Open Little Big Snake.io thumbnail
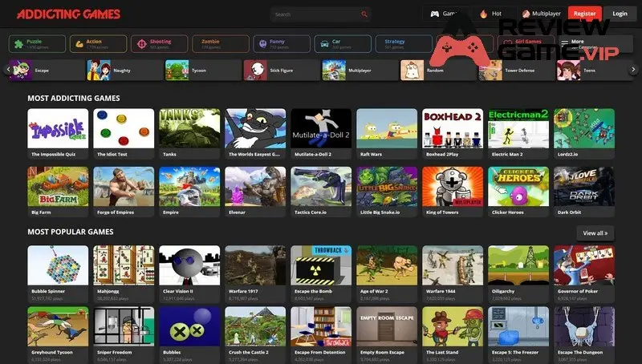The height and width of the screenshot is (364, 642). click(x=387, y=187)
